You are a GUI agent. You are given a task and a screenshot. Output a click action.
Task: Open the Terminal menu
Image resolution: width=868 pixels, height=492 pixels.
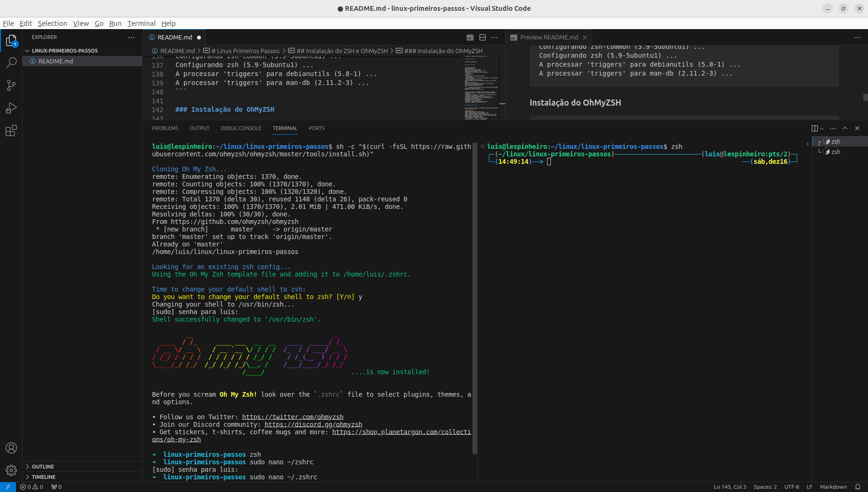141,23
